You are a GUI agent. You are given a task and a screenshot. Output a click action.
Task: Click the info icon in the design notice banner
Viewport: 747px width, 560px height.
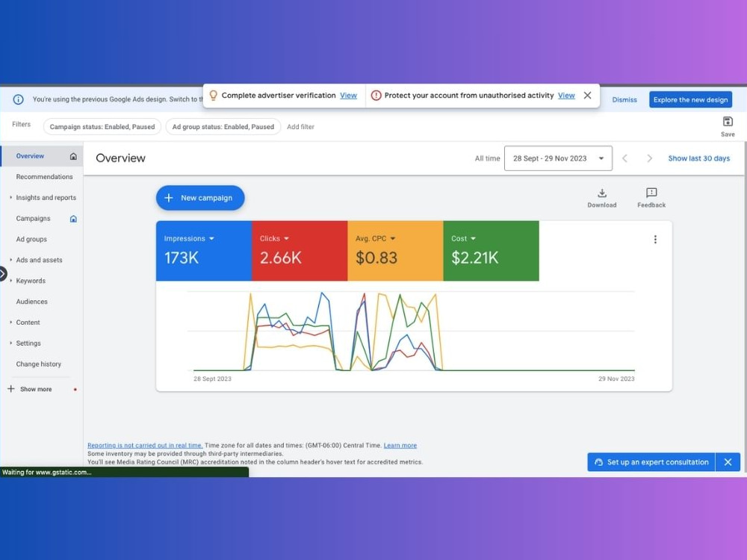tap(18, 99)
